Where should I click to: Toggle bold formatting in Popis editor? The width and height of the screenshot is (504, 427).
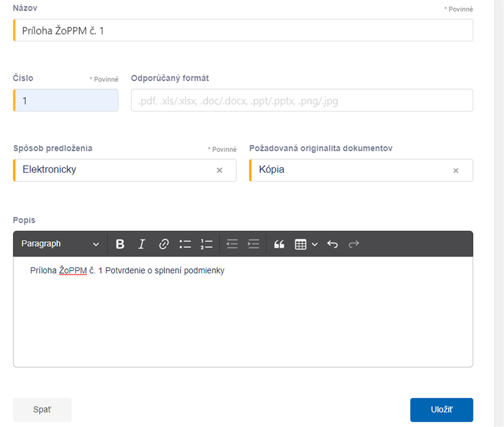pos(120,244)
